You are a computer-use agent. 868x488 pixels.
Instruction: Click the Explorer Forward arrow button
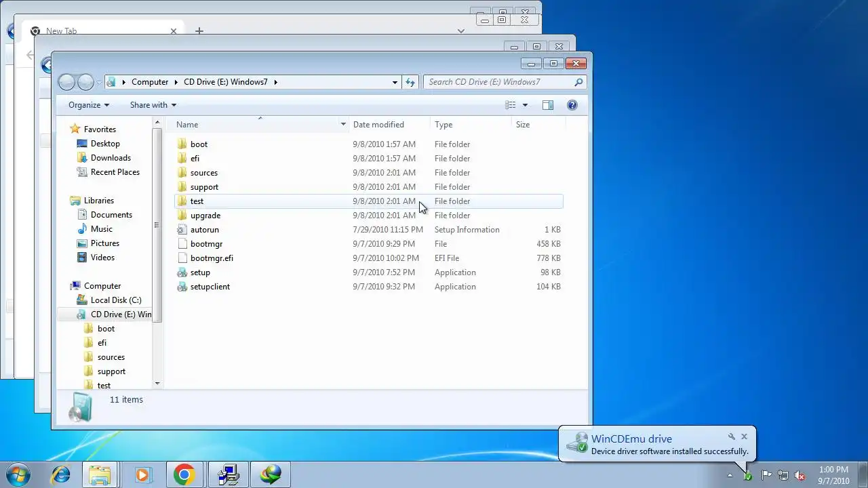[x=85, y=82]
